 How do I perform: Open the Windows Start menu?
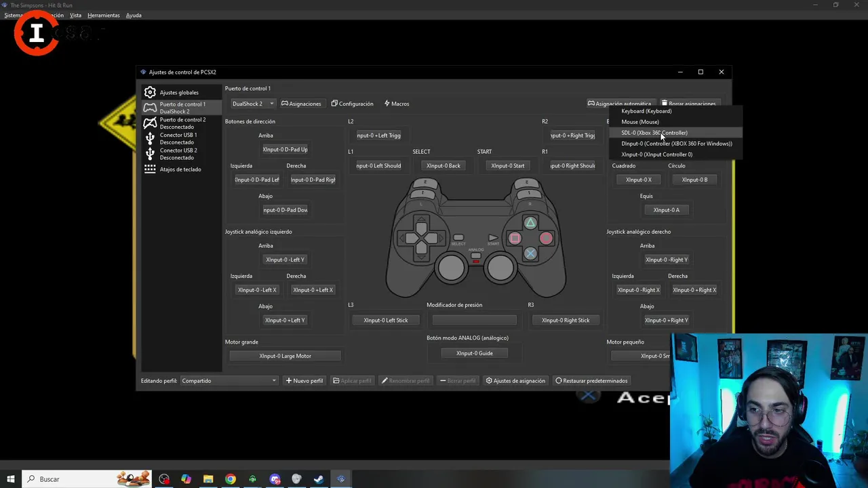[x=10, y=479]
